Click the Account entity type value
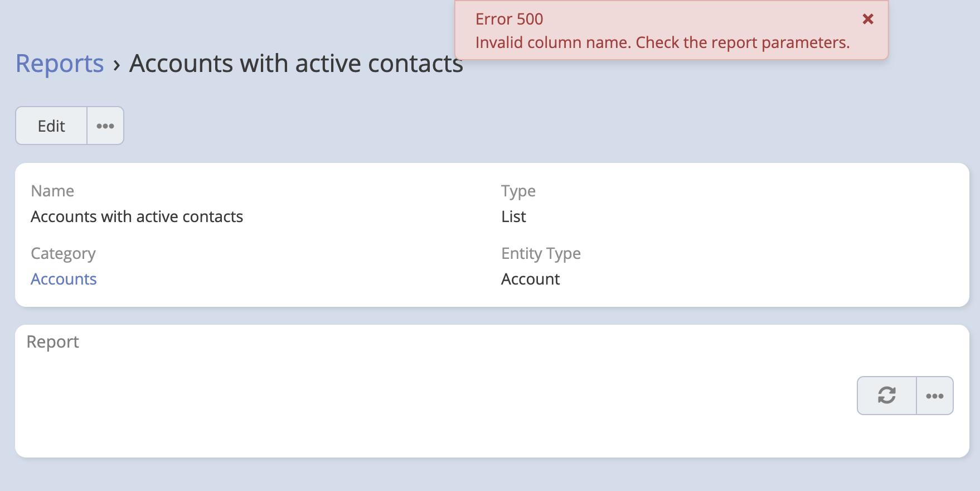 point(530,279)
